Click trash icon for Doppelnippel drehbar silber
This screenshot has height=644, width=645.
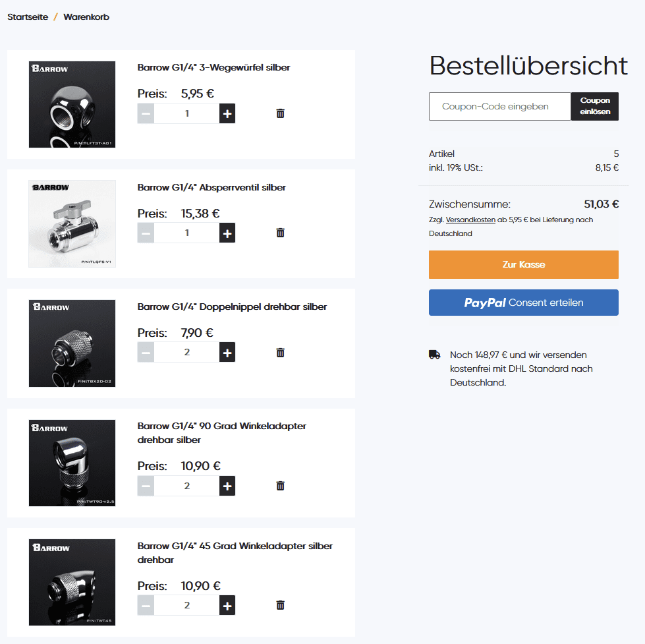pyautogui.click(x=280, y=353)
